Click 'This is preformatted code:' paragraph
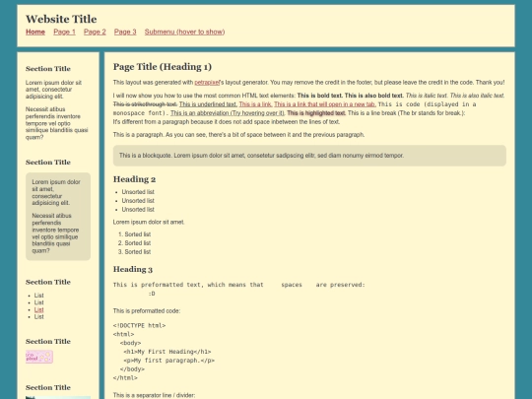The width and height of the screenshot is (532, 399). click(x=147, y=311)
